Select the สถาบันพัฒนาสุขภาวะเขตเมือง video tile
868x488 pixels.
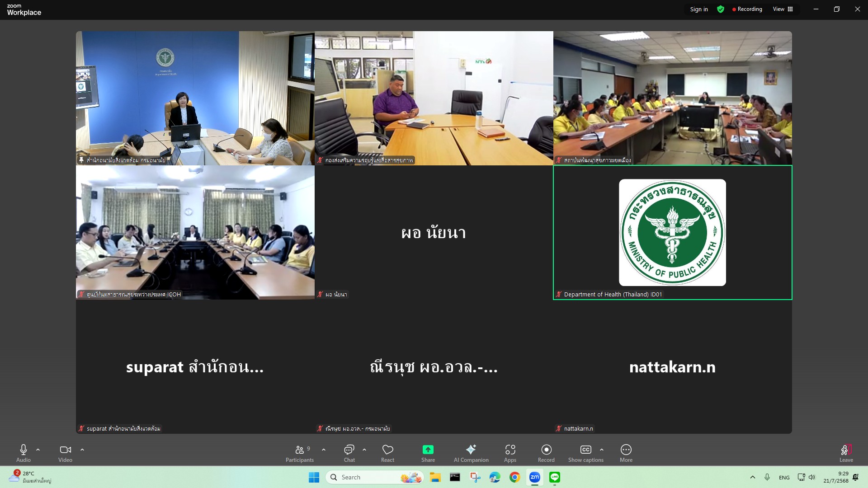point(673,98)
